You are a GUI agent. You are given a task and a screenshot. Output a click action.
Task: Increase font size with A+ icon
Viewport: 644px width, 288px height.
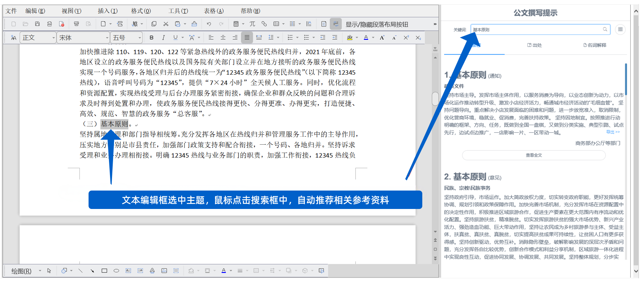[x=382, y=38]
